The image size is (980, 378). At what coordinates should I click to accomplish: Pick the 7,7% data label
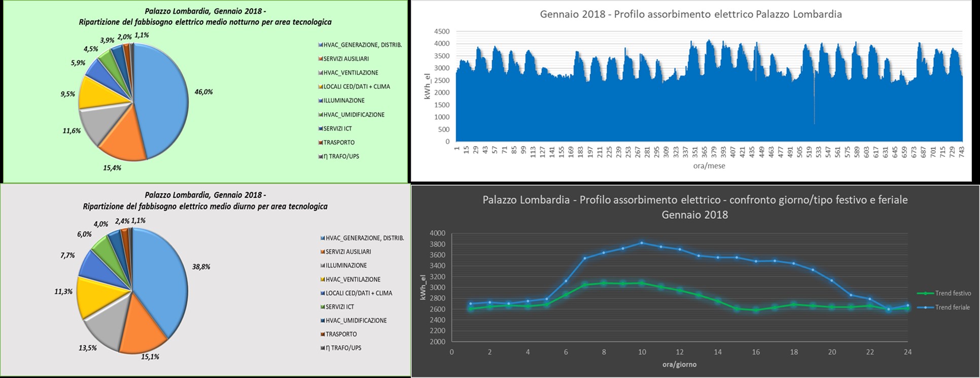(67, 255)
